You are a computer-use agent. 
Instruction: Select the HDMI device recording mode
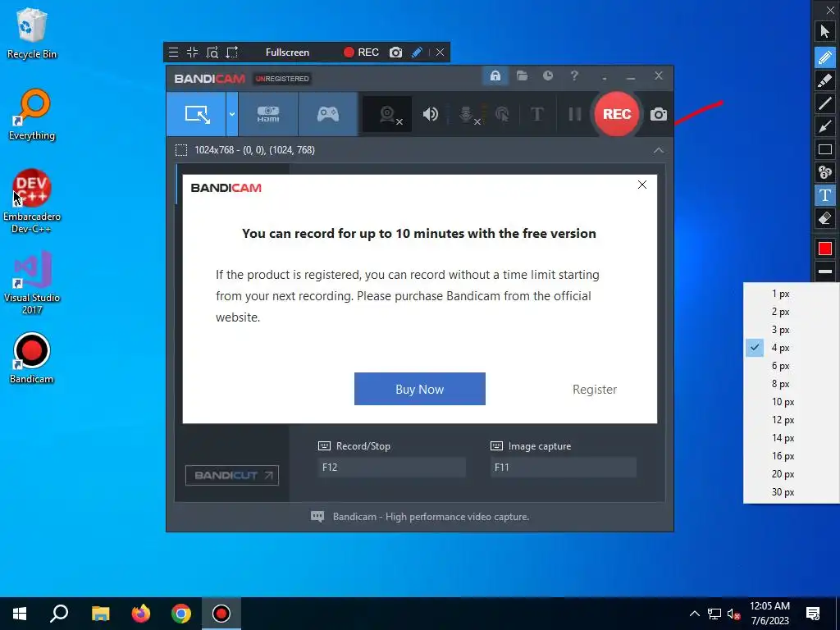pos(268,114)
